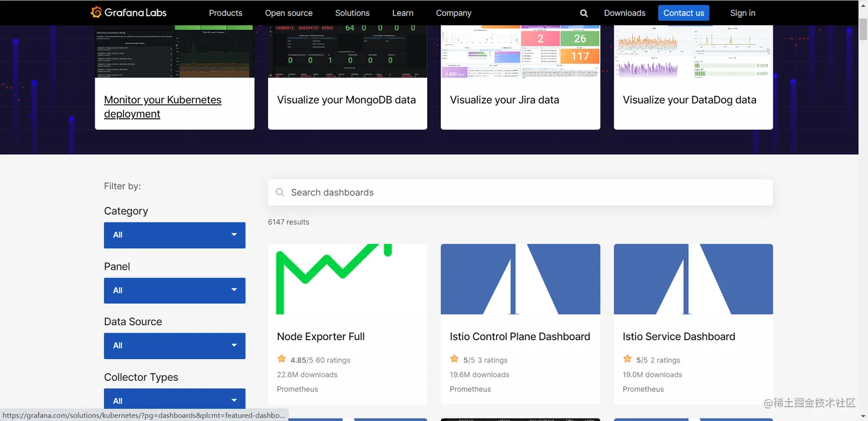868x421 pixels.
Task: Expand the Category filter dropdown
Action: click(175, 235)
